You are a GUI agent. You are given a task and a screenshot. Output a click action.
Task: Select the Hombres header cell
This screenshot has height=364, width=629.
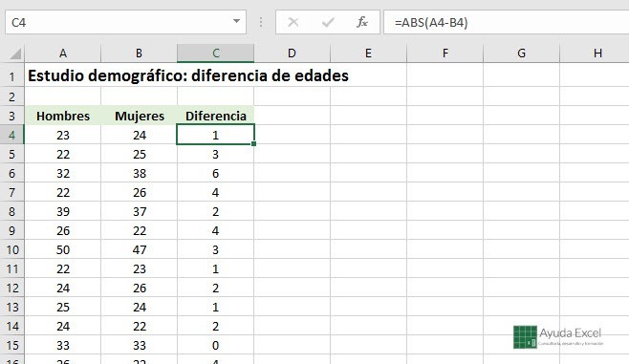pyautogui.click(x=62, y=116)
